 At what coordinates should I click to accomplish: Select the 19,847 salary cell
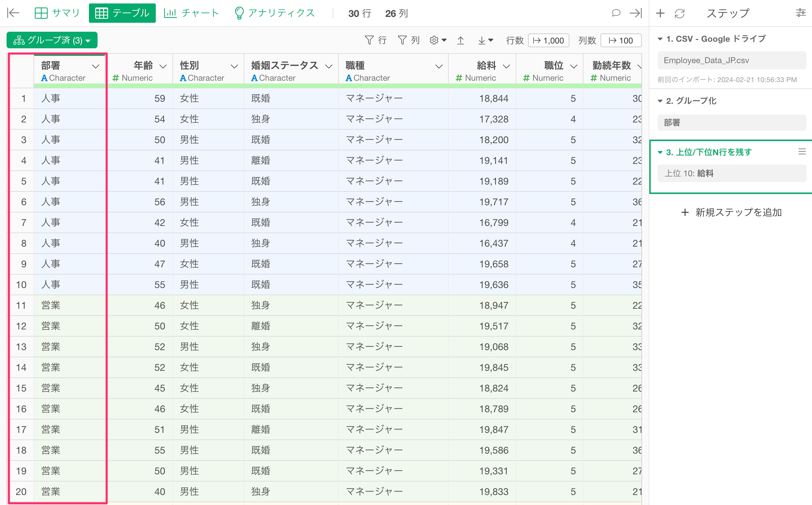coord(482,429)
